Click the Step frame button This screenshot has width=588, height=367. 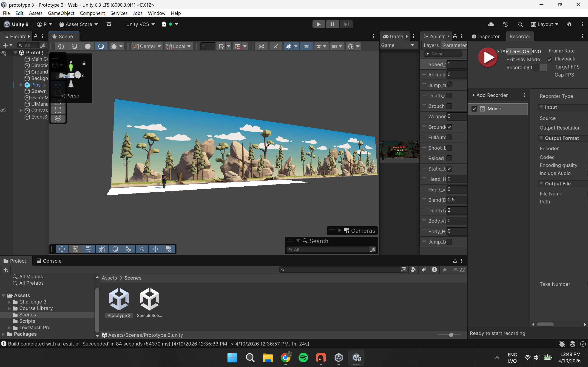pyautogui.click(x=346, y=24)
